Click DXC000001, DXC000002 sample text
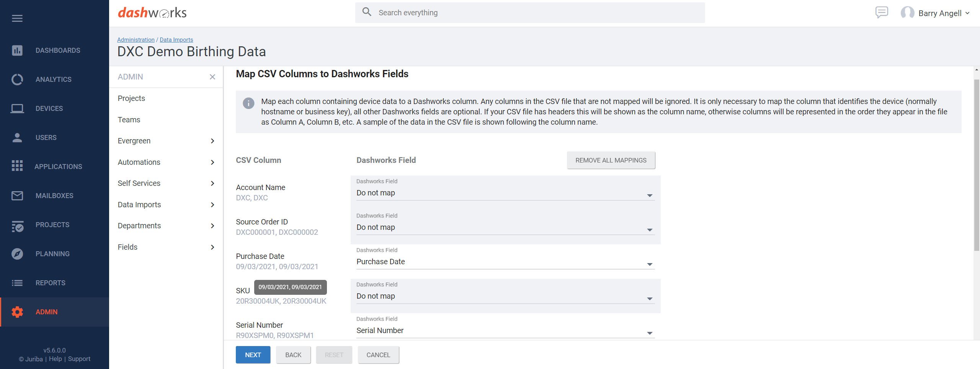 (x=277, y=232)
